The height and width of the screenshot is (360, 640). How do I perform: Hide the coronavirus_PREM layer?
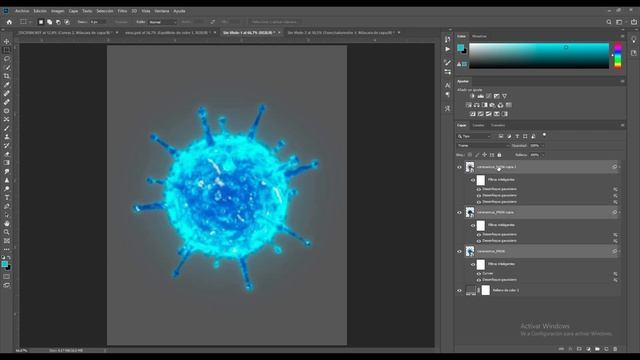click(x=459, y=251)
